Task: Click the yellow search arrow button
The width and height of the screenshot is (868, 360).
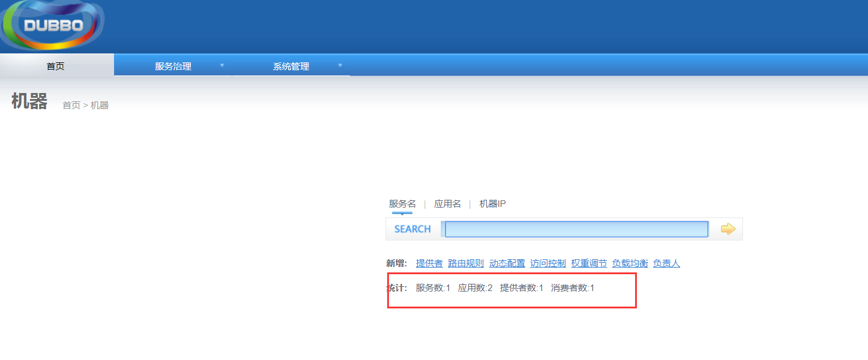Action: 728,229
